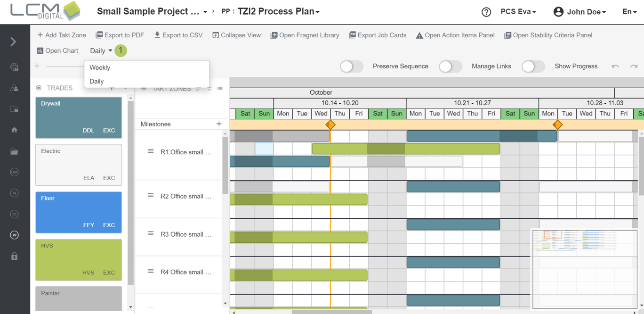The width and height of the screenshot is (644, 314).
Task: Choose Daily in the dropdown list
Action: [97, 81]
